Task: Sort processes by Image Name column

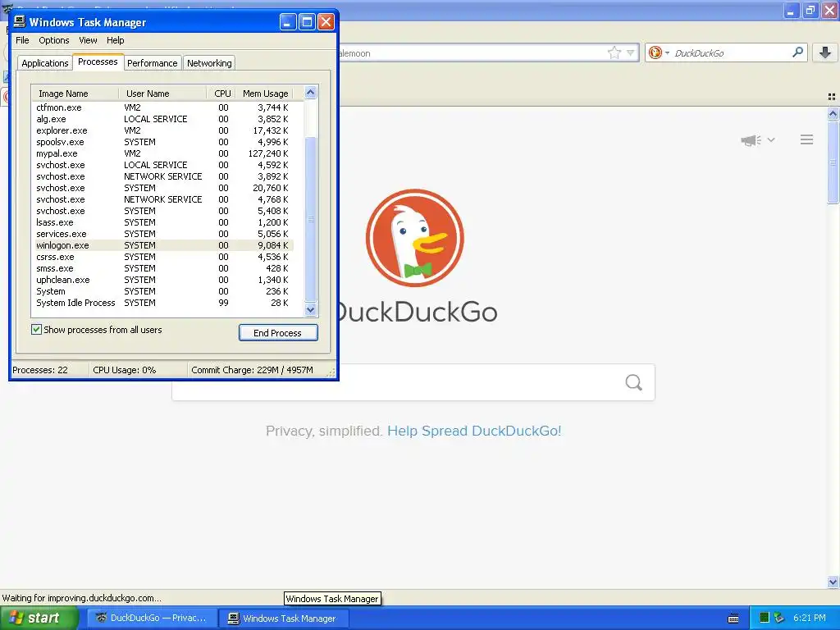Action: [x=75, y=94]
